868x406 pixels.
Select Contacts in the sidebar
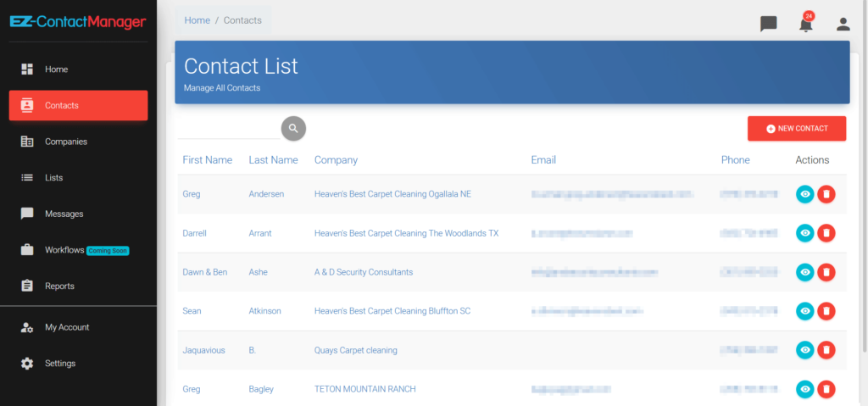click(x=78, y=105)
